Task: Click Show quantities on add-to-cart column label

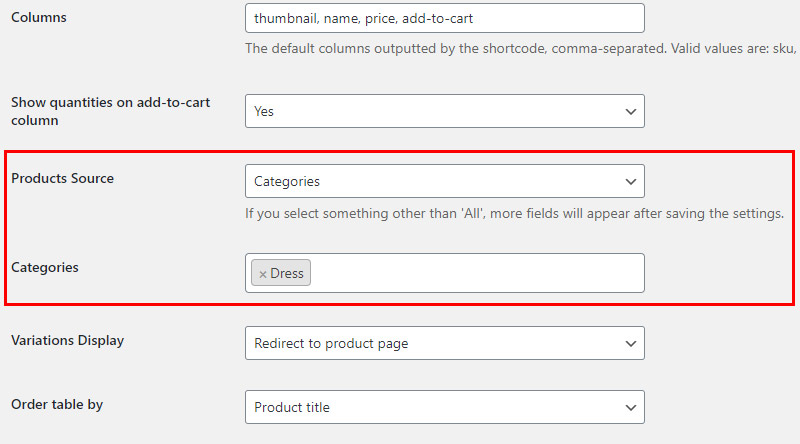Action: tap(110, 111)
